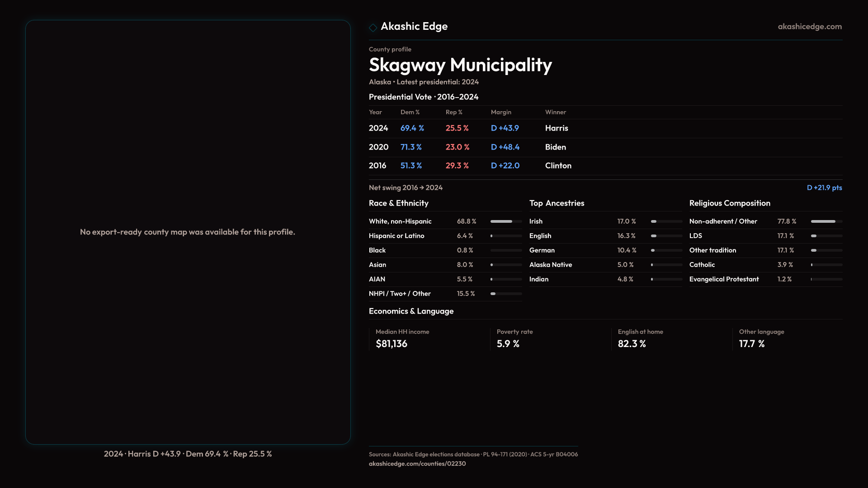Click the D +21.9 pts net swing value
Viewport: 868px width, 488px height.
824,188
